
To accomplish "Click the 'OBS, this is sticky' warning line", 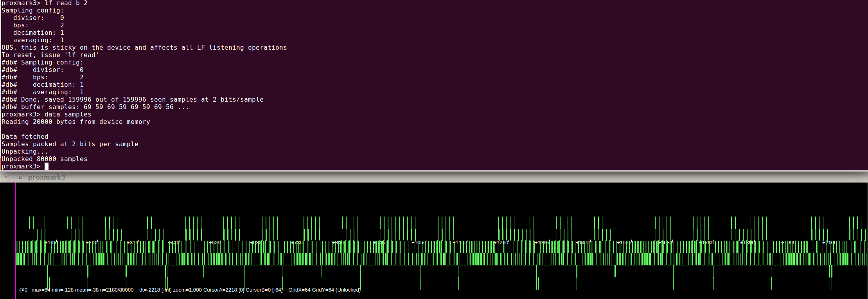I will pos(144,48).
